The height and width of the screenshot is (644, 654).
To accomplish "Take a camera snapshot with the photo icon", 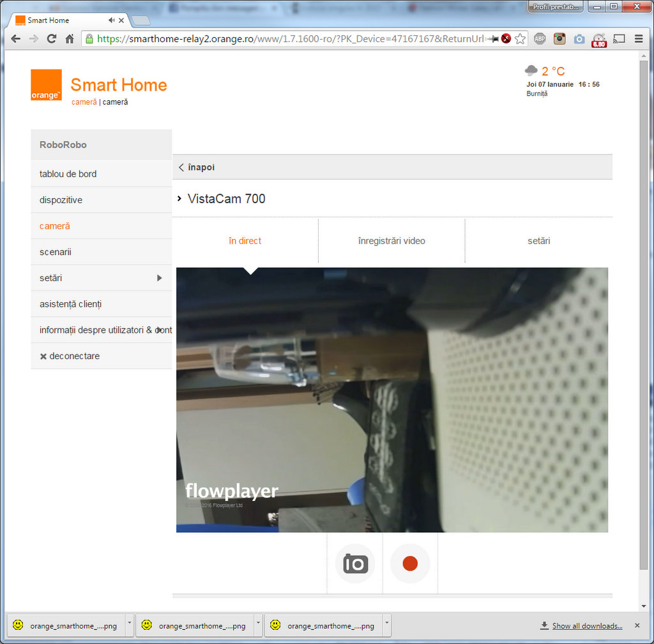I will (x=355, y=563).
